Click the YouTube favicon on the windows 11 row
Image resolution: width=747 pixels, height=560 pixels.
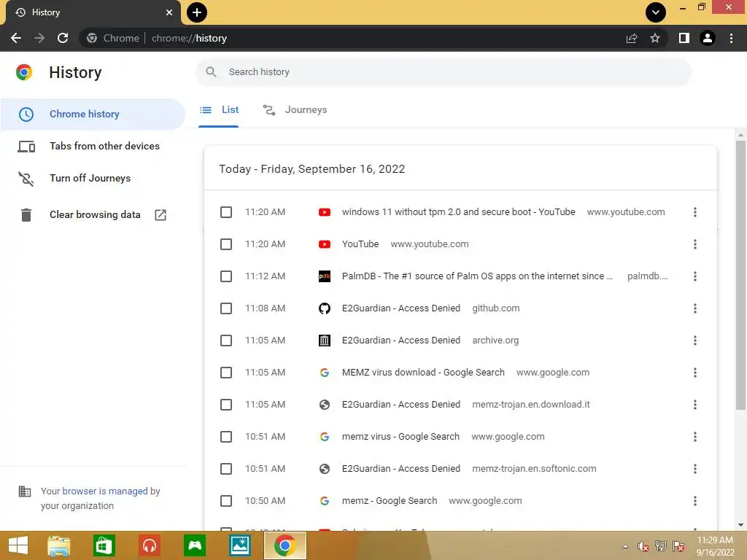point(325,212)
